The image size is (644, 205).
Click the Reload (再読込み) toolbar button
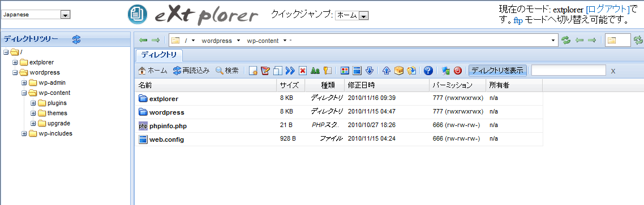(x=191, y=71)
